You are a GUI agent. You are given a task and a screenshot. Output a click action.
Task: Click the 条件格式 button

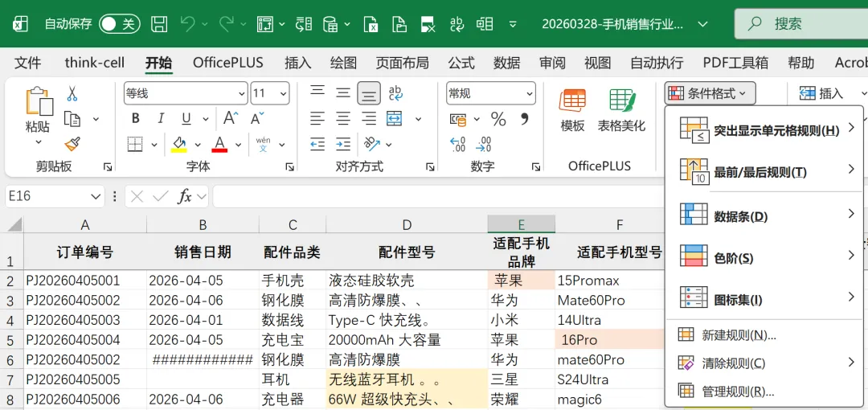[x=710, y=93]
